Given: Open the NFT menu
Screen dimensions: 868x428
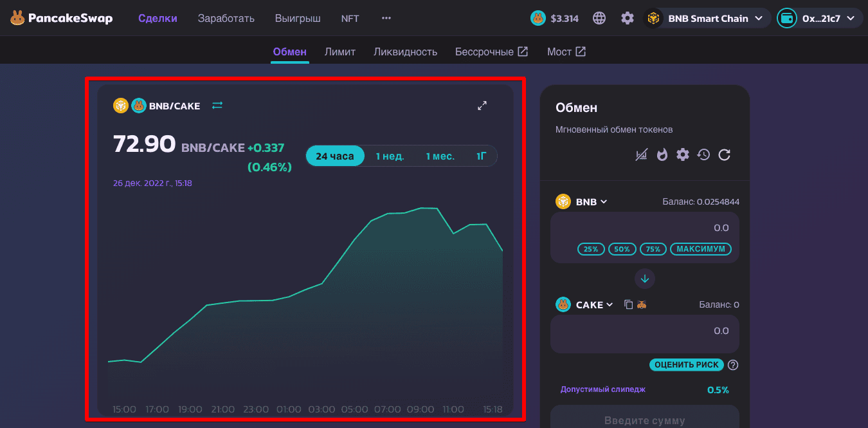Looking at the screenshot, I should [350, 18].
